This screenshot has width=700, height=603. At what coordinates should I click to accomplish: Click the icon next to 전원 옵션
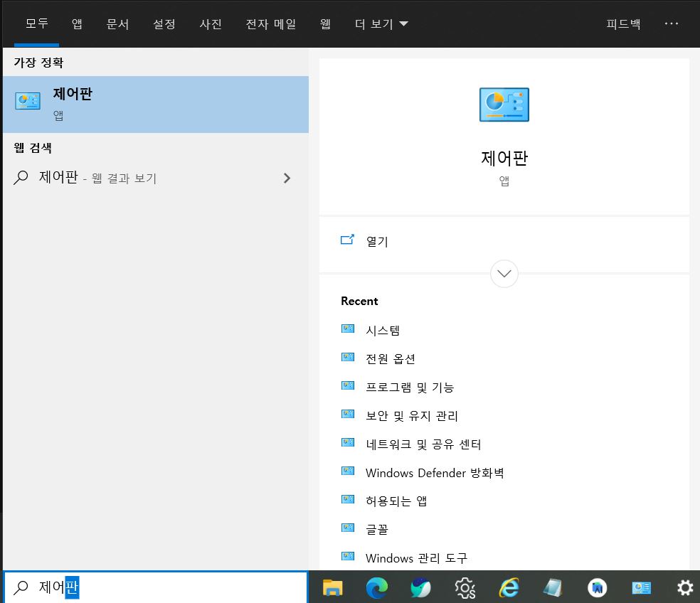coord(348,357)
